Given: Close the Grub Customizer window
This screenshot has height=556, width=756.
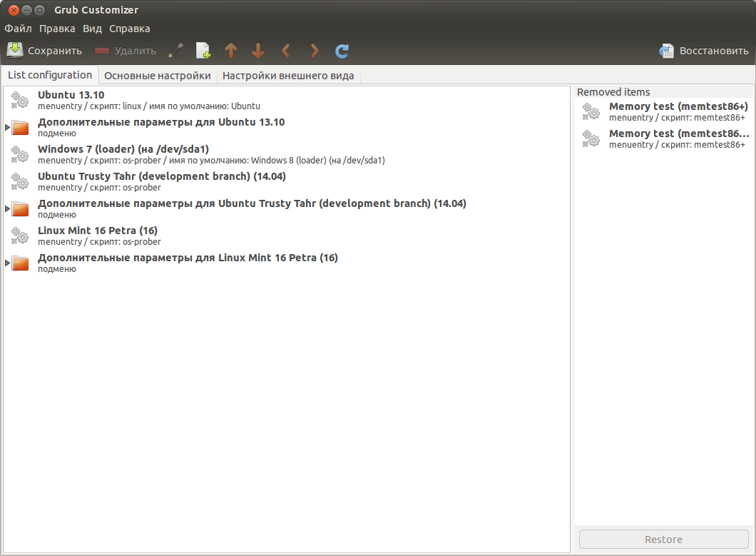Looking at the screenshot, I should (x=14, y=10).
